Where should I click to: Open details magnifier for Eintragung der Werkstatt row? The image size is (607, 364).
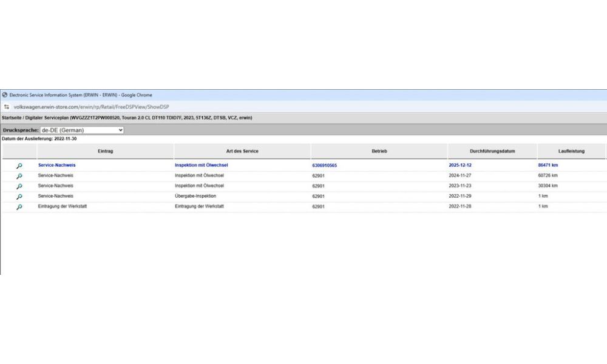[19, 207]
